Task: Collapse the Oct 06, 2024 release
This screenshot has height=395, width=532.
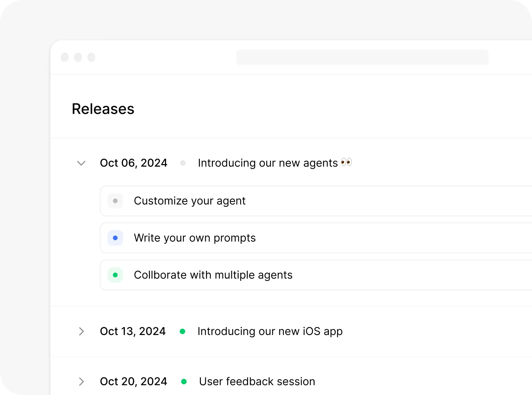Action: point(81,163)
